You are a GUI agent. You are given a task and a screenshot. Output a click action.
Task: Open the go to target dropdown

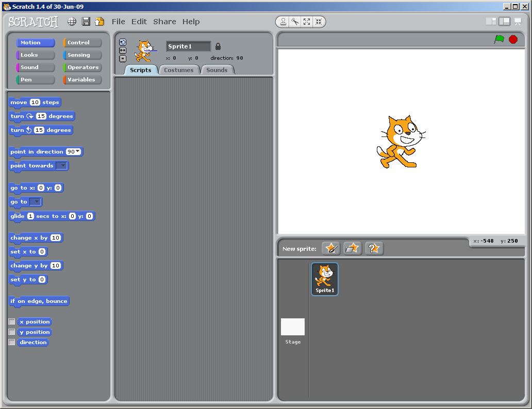coord(36,202)
